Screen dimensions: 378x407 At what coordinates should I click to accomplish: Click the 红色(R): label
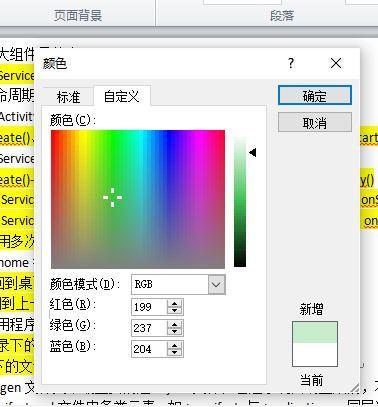[x=72, y=305]
